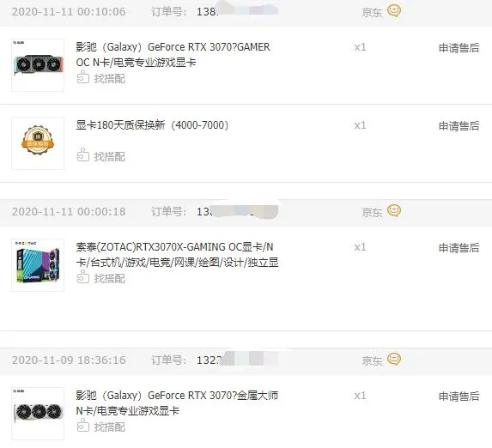Open warranty badge product thumbnail

pos(38,143)
